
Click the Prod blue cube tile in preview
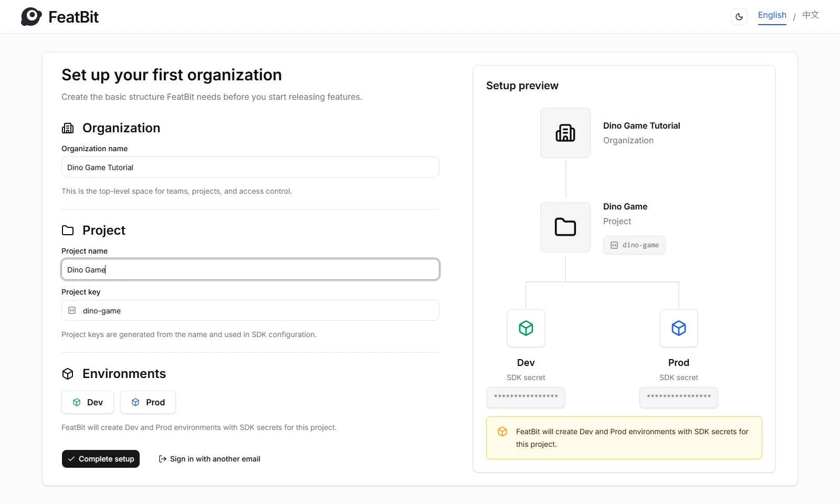679,328
